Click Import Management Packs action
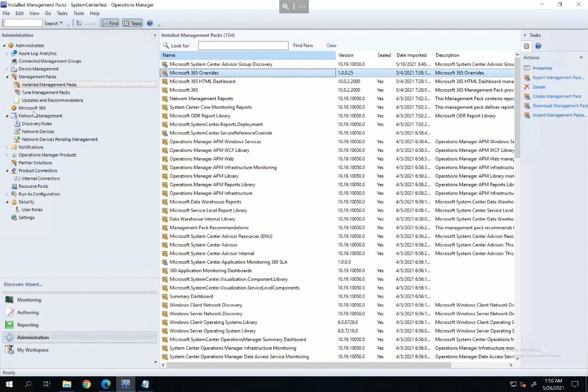The image size is (588, 392). click(559, 115)
